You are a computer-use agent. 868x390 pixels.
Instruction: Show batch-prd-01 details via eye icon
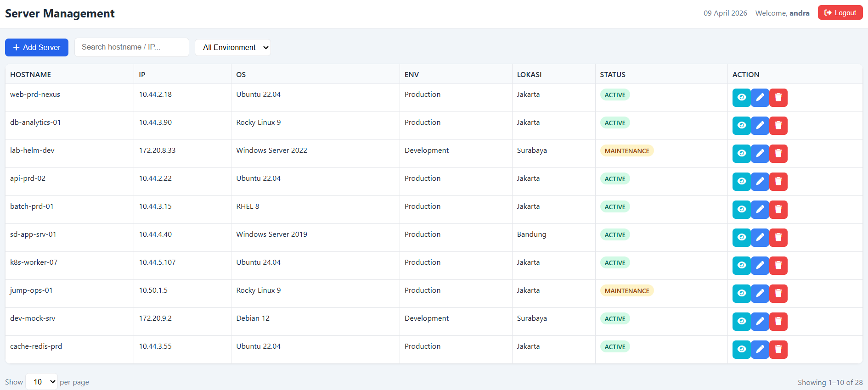(x=741, y=210)
